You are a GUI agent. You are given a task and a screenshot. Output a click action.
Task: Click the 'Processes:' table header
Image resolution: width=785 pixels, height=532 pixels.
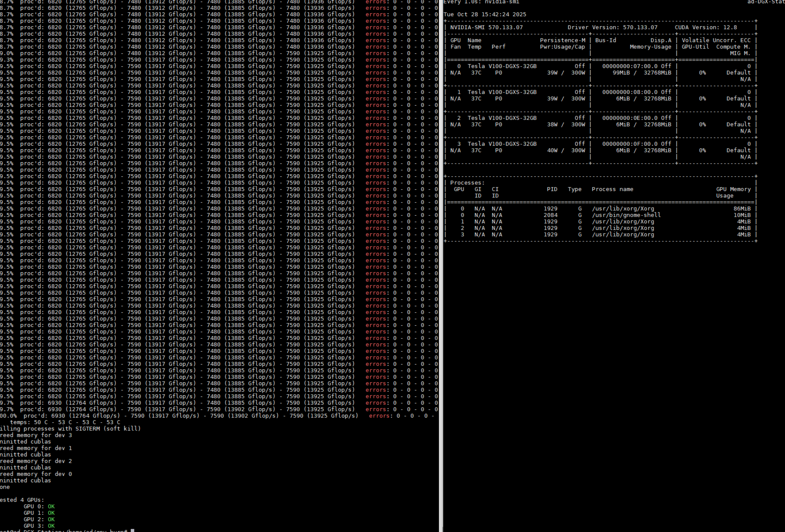click(467, 183)
